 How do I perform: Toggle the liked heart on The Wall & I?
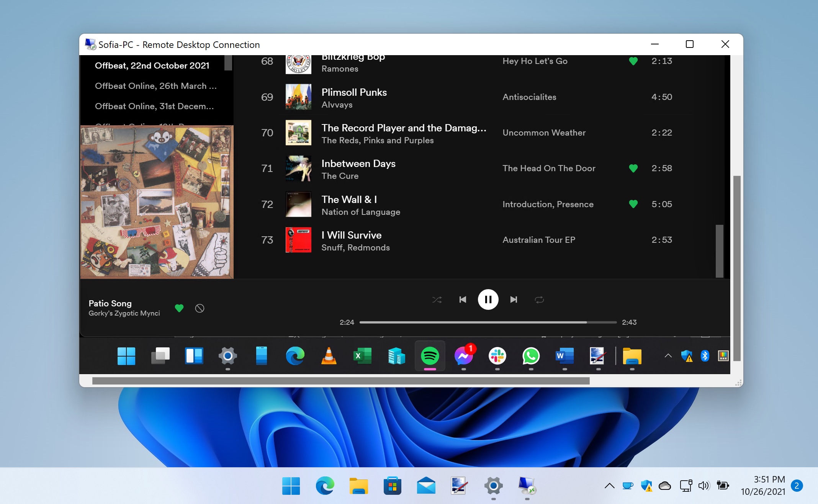tap(632, 205)
